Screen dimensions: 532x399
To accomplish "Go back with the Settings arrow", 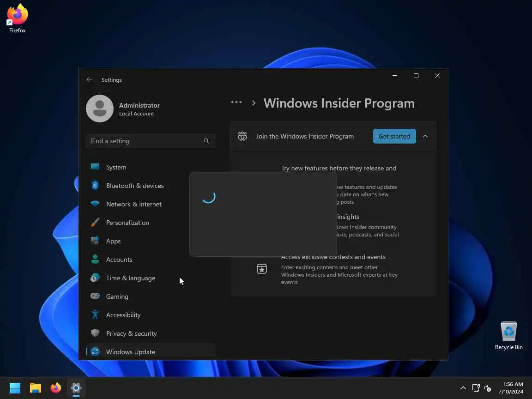I will click(x=89, y=79).
